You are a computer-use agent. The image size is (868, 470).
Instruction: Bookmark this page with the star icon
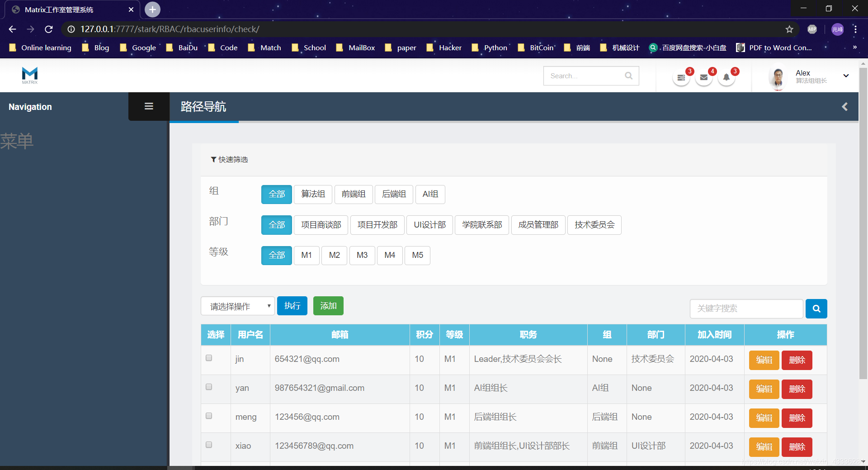789,29
